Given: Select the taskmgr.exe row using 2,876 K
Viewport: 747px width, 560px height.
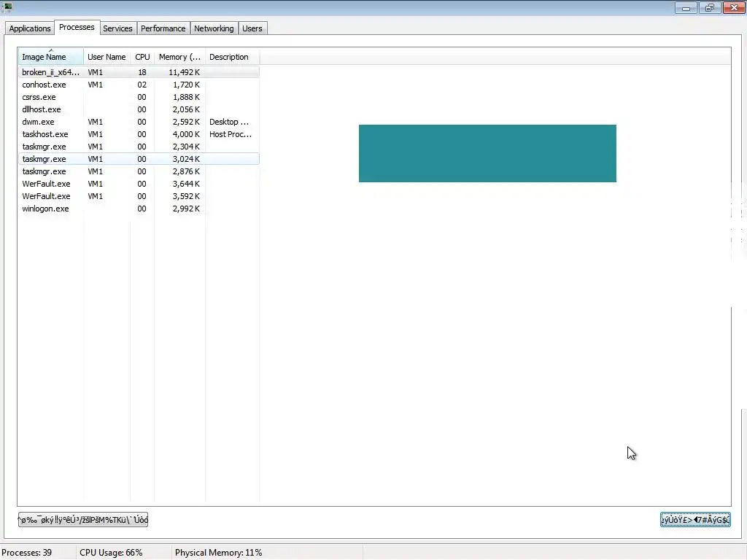Looking at the screenshot, I should tap(139, 171).
